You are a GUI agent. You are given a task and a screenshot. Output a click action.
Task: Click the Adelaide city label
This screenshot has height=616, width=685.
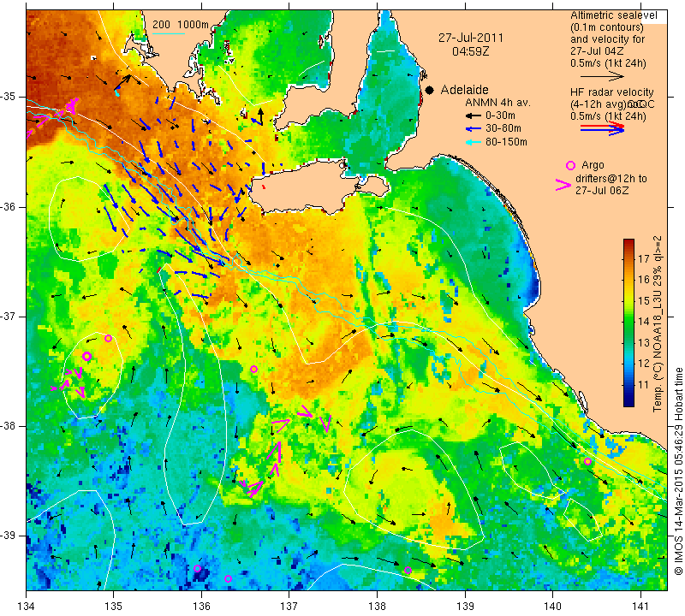(x=464, y=90)
